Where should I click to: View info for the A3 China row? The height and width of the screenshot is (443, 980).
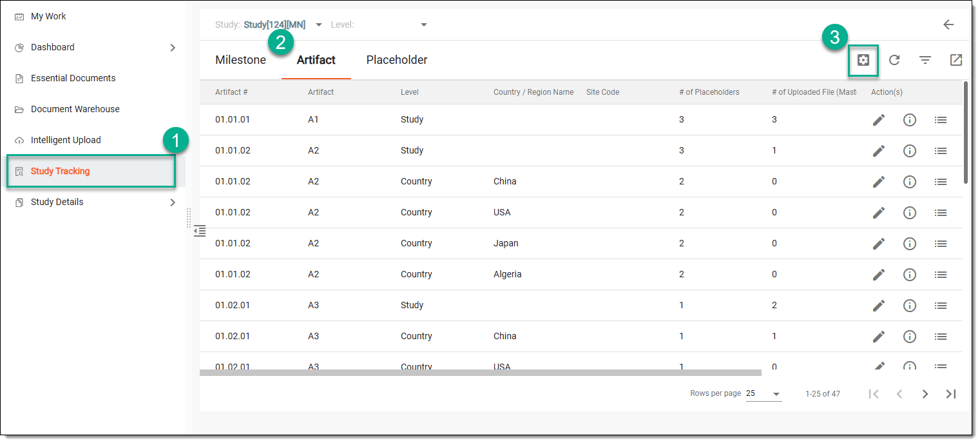[x=910, y=337]
